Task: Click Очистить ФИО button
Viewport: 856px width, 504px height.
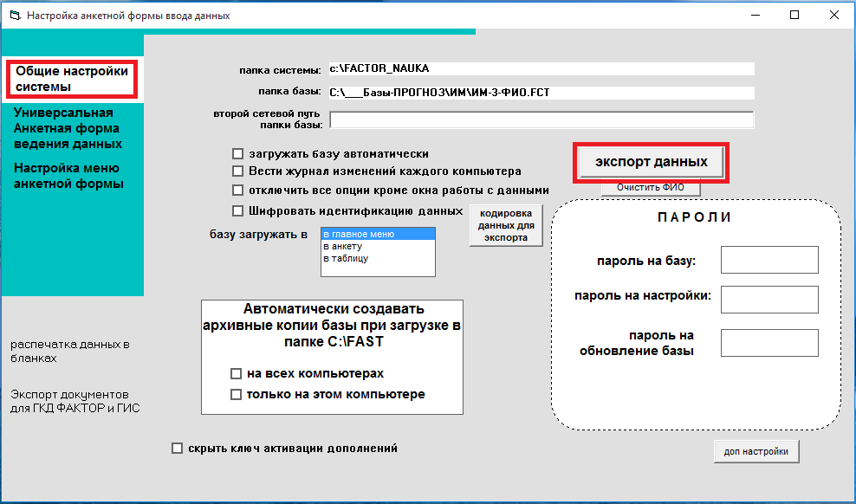Action: (651, 187)
